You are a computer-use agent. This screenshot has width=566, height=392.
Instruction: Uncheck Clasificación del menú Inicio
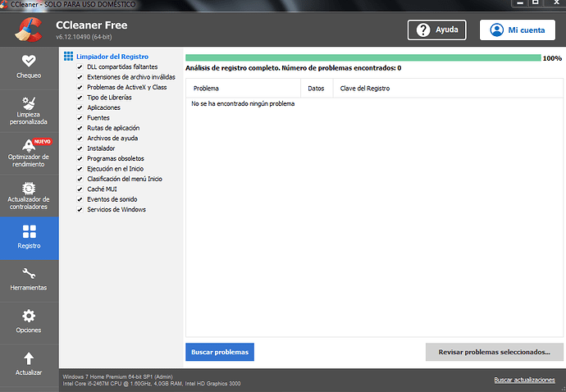[80, 179]
